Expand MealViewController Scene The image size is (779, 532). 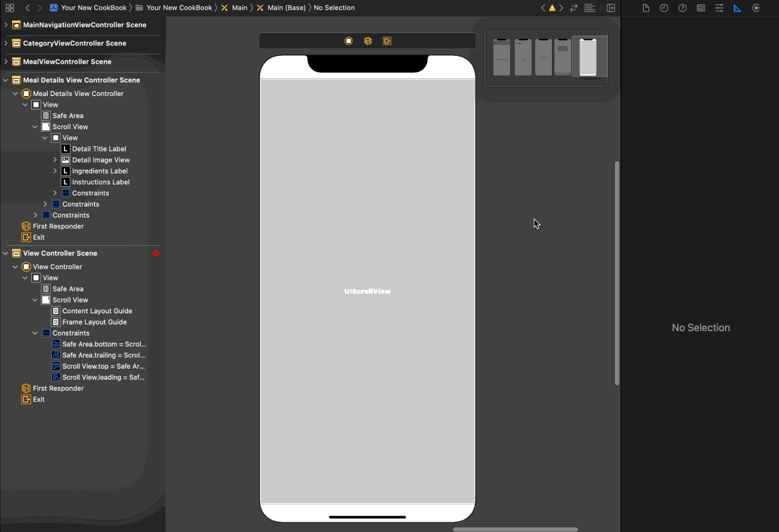[x=6, y=62]
